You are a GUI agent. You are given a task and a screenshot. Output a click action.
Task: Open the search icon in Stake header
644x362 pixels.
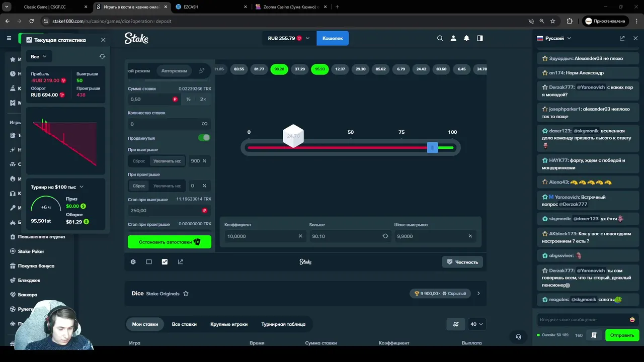point(440,38)
